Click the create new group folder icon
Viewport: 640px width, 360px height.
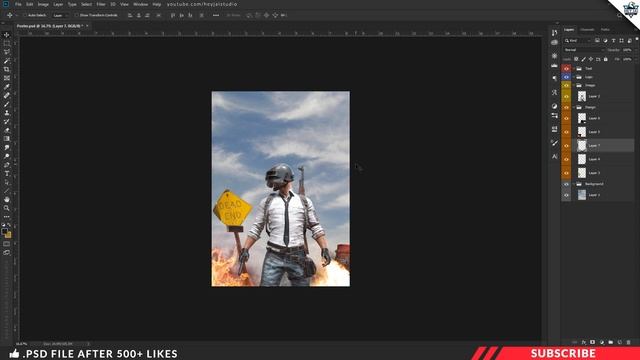[x=611, y=342]
